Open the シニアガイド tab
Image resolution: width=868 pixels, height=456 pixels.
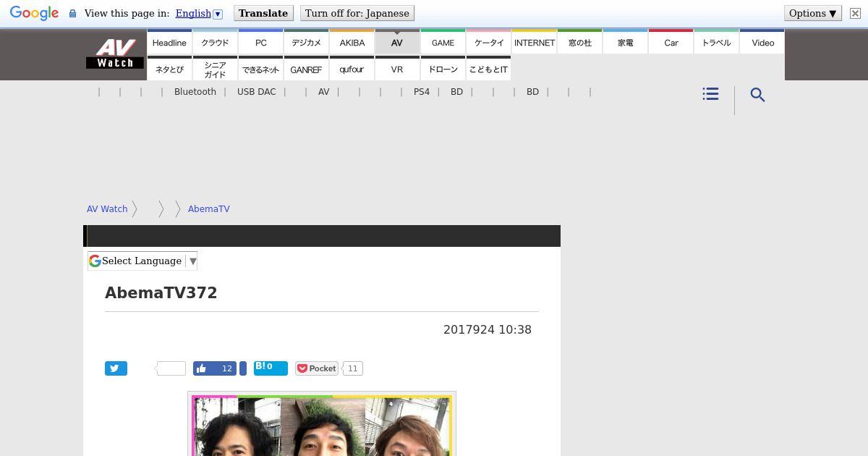click(x=215, y=69)
